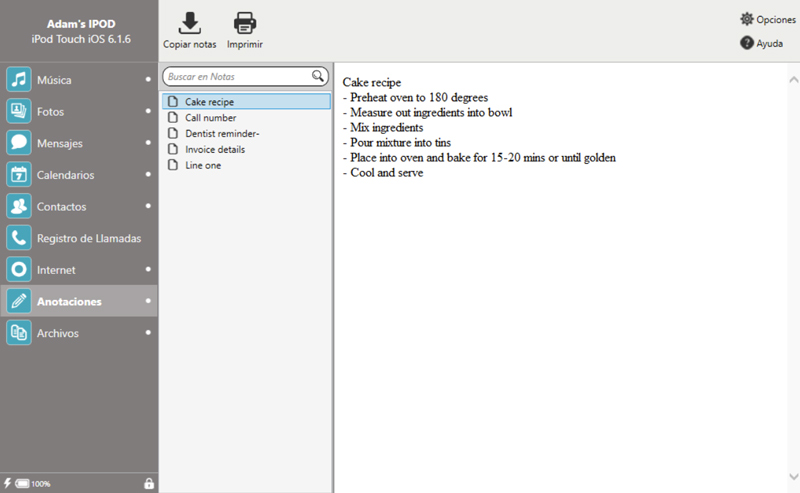
Task: Click the Preheat oven to 180 degrees line
Action: (415, 97)
